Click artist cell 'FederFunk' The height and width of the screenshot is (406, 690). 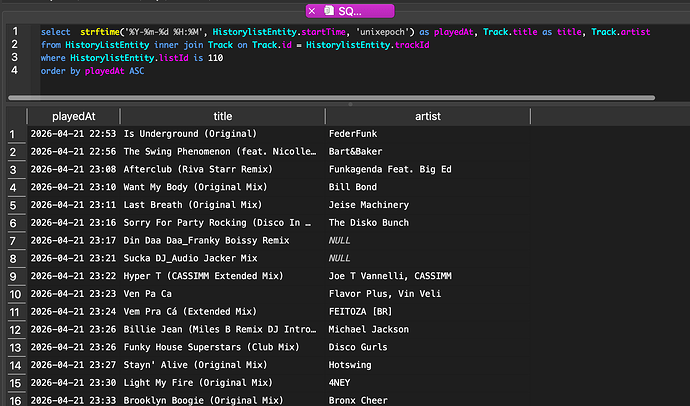(x=428, y=134)
